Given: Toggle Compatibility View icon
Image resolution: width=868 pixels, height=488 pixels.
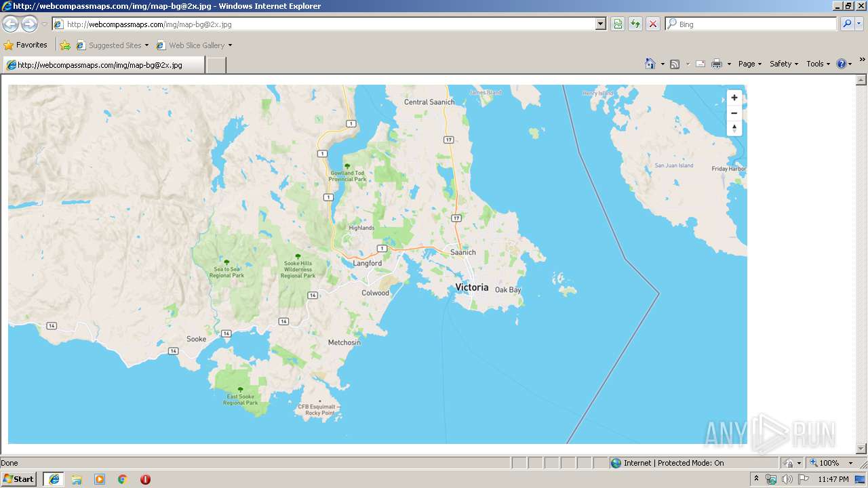Looking at the screenshot, I should point(618,24).
